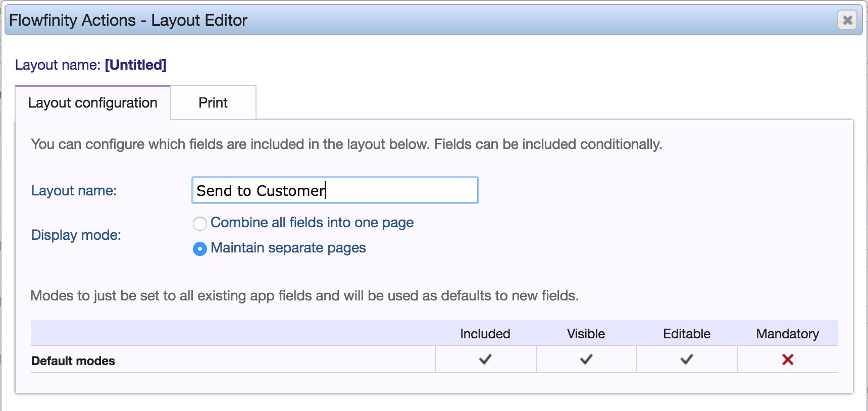868x411 pixels.
Task: Click the [Untitled] layout name heading
Action: 135,65
